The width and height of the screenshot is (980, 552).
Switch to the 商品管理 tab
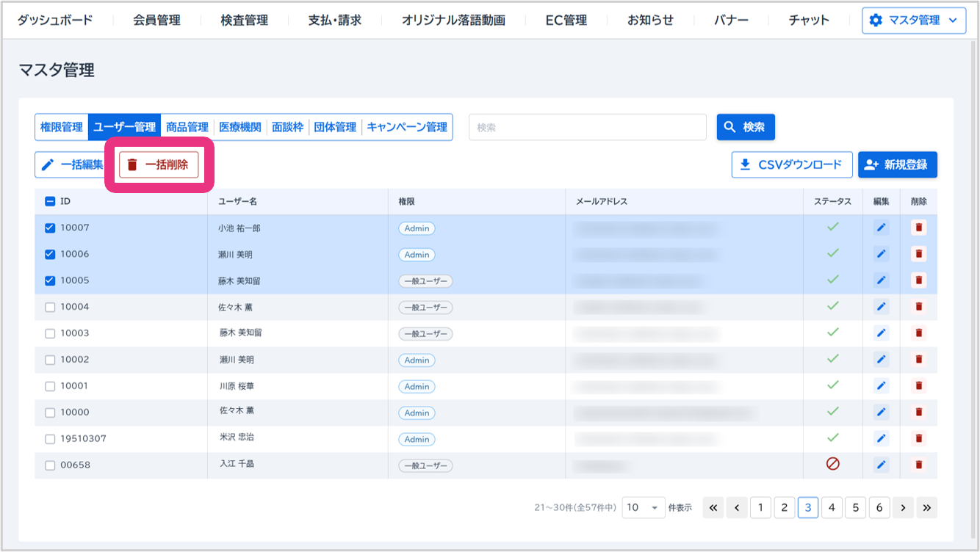[x=187, y=127]
